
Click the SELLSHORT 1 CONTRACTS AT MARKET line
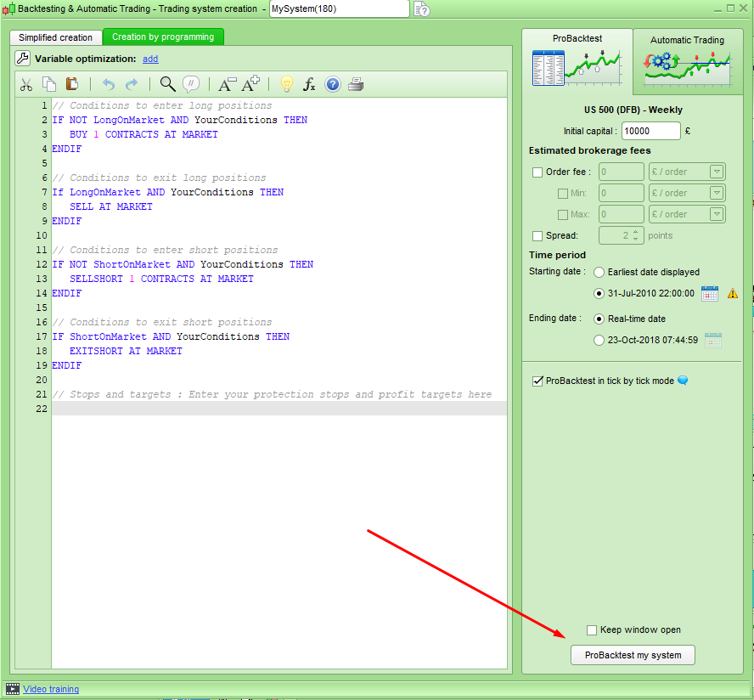tap(161, 279)
